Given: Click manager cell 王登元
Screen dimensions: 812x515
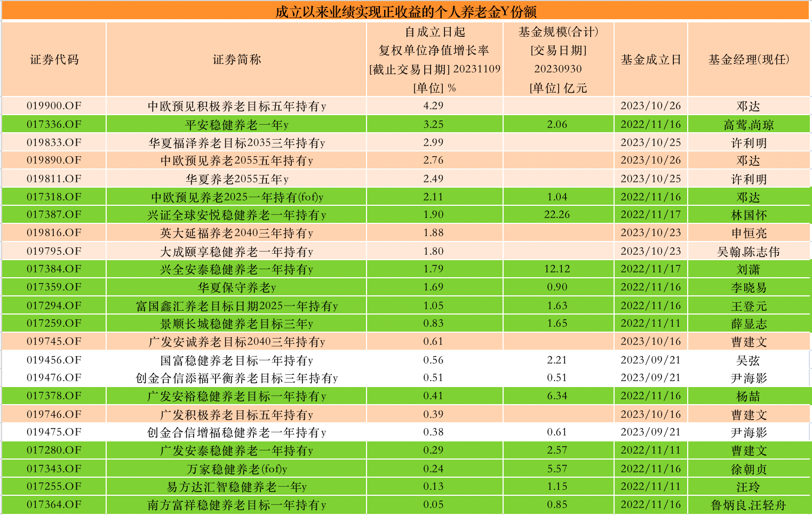Looking at the screenshot, I should [749, 306].
